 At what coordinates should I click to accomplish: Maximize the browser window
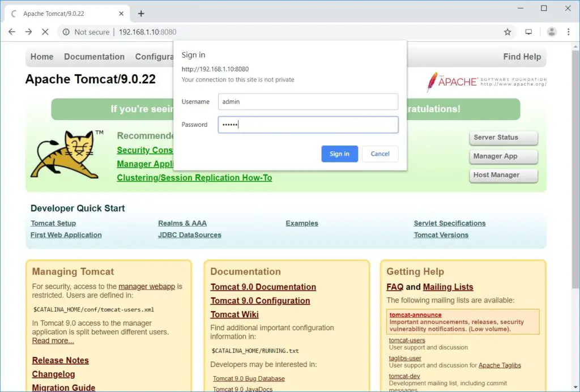(x=544, y=8)
